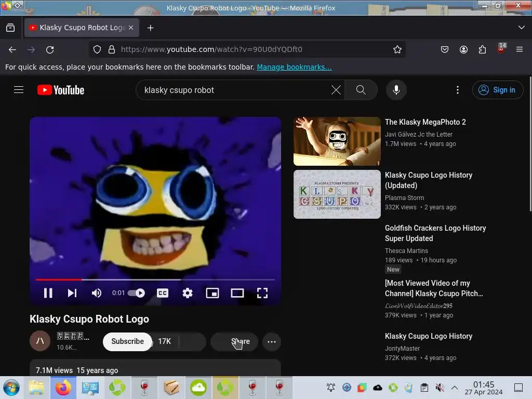This screenshot has width=532, height=399.
Task: Toggle closed captions in the player
Action: [163, 293]
